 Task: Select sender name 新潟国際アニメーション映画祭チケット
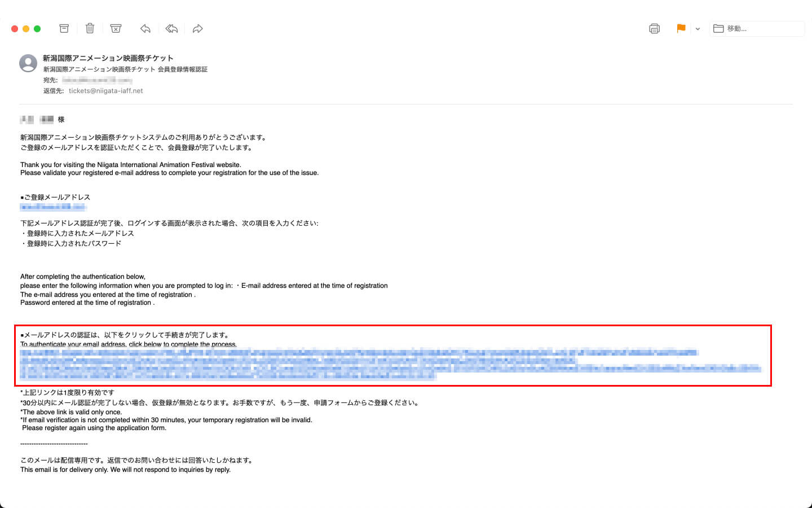tap(108, 58)
